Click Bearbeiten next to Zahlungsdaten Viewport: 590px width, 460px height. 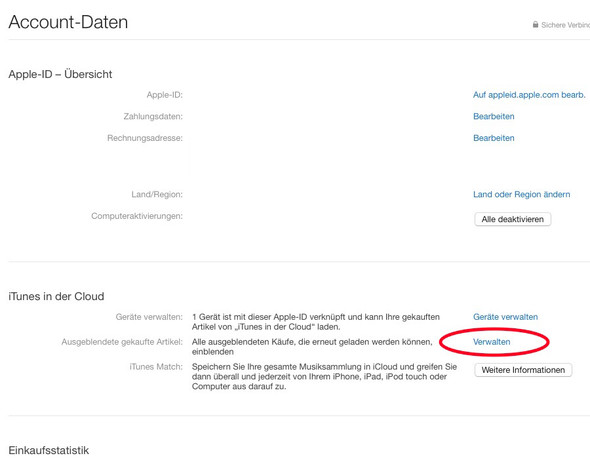(x=494, y=117)
